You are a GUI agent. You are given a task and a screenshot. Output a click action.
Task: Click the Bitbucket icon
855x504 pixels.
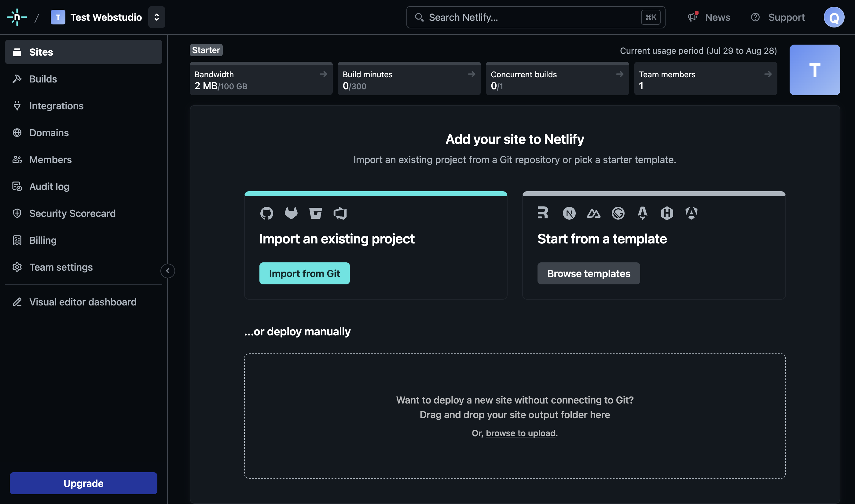pos(316,213)
